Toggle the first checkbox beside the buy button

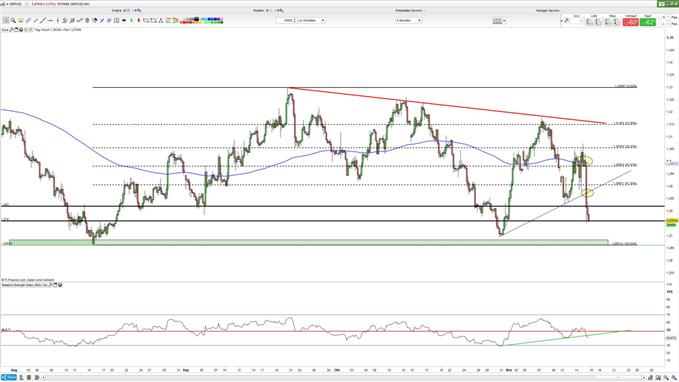pos(660,17)
